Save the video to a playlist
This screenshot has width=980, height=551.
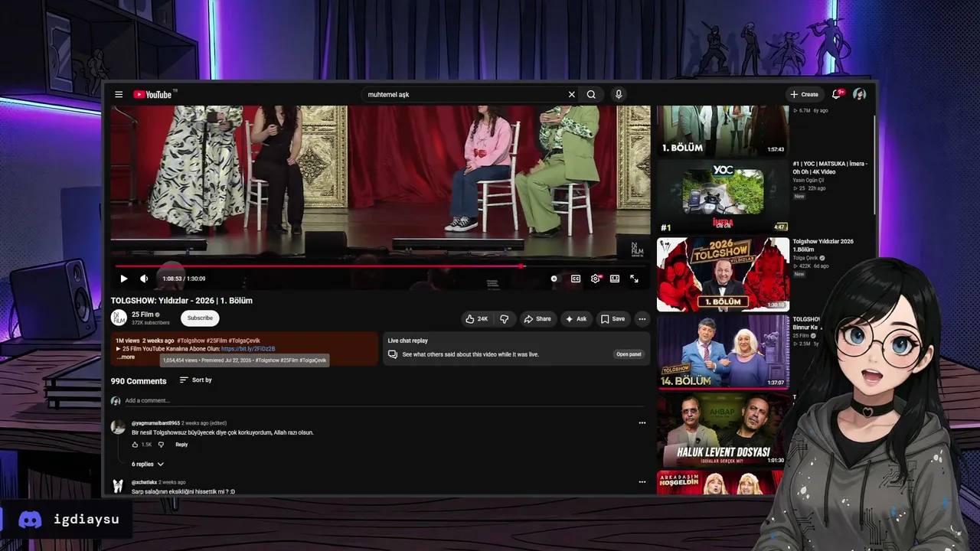(x=612, y=319)
